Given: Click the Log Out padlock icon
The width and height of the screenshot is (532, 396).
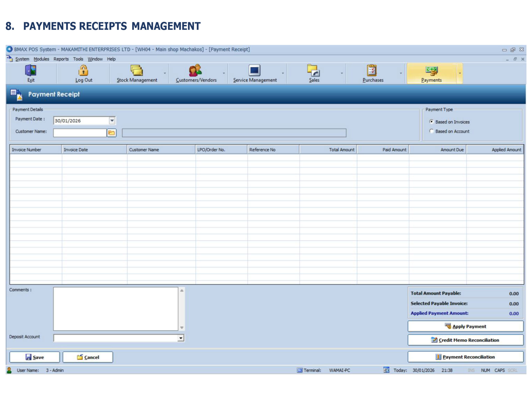Looking at the screenshot, I should tap(83, 71).
